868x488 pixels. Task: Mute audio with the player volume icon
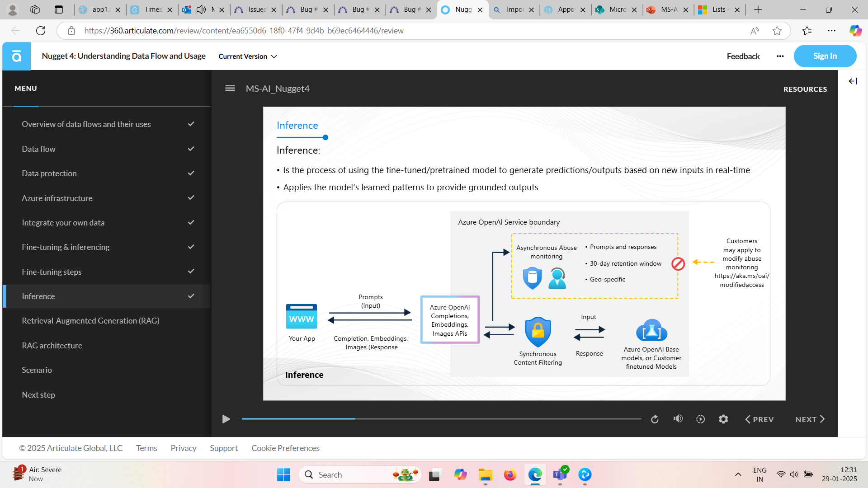click(678, 419)
